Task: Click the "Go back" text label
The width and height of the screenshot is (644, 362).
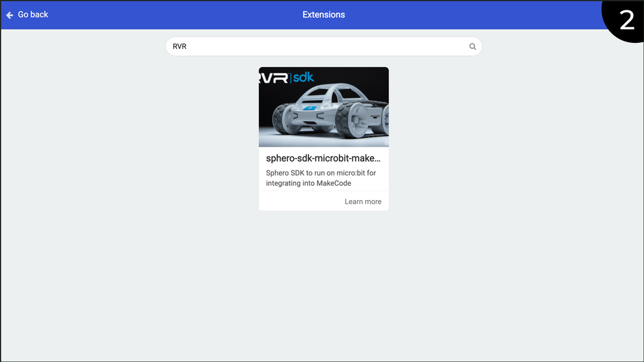Action: tap(33, 14)
